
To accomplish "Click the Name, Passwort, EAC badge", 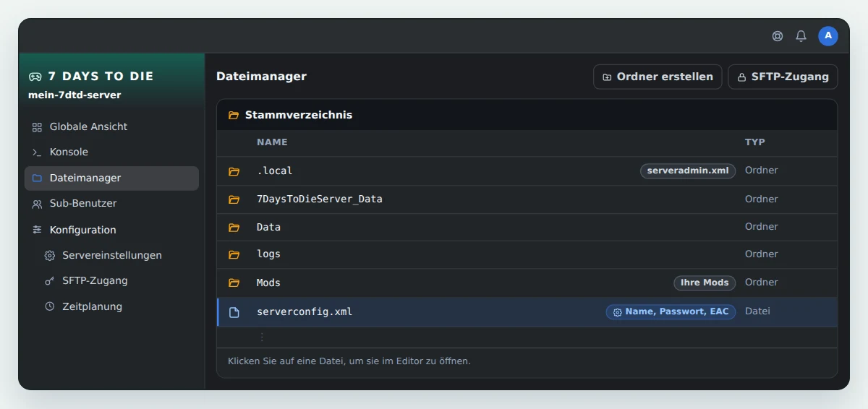I will pyautogui.click(x=671, y=312).
